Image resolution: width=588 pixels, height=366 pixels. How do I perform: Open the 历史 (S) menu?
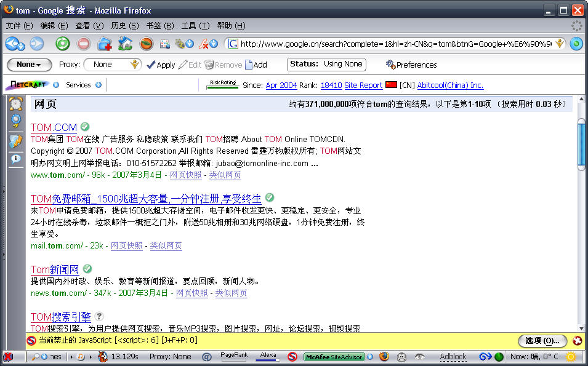(x=125, y=25)
